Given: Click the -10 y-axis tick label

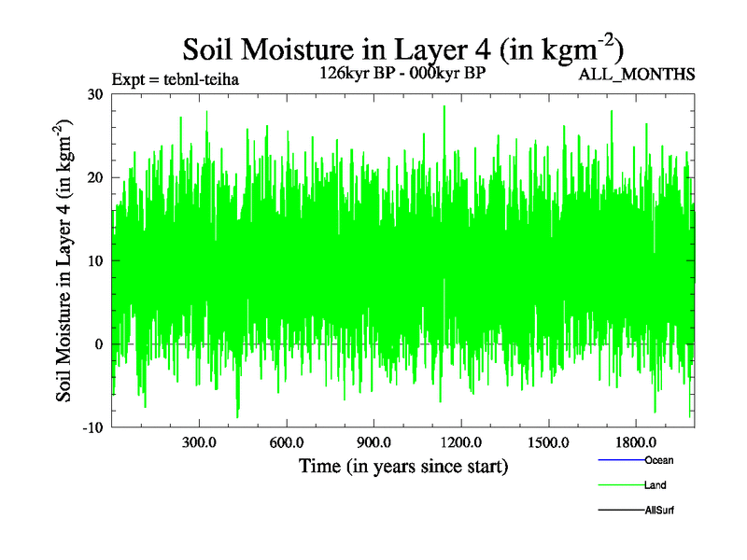Looking at the screenshot, I should [91, 427].
